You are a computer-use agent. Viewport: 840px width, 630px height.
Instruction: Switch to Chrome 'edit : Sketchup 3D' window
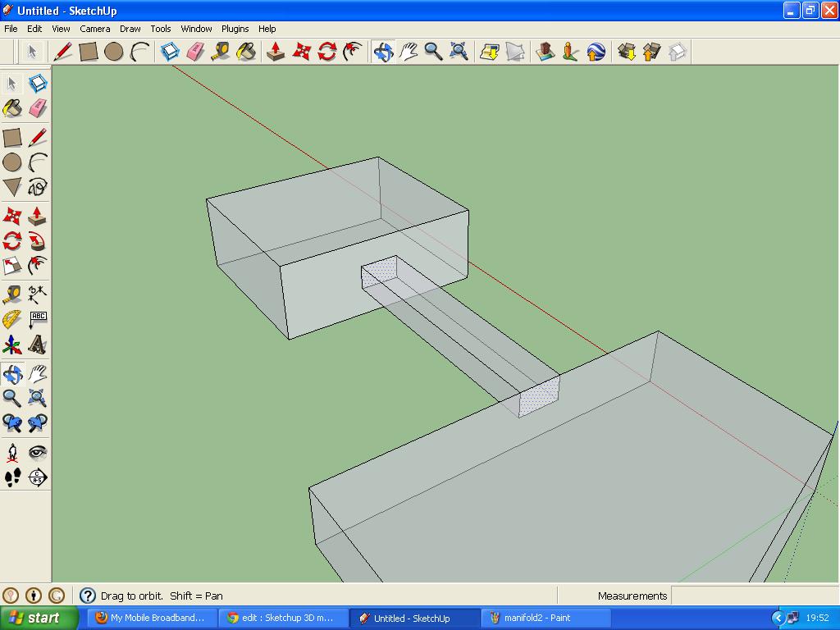(283, 618)
